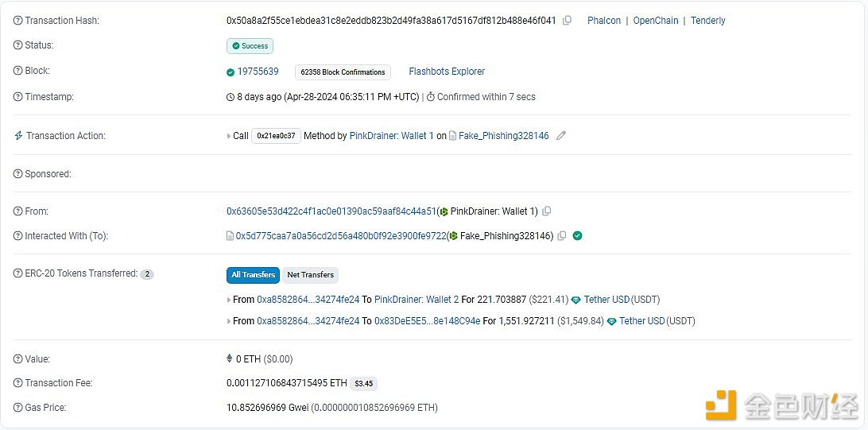Copy the From address

click(x=547, y=211)
